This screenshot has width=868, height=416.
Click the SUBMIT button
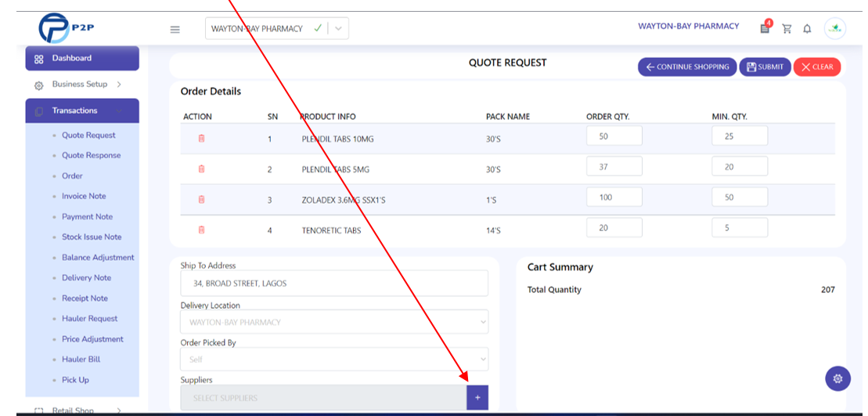765,67
